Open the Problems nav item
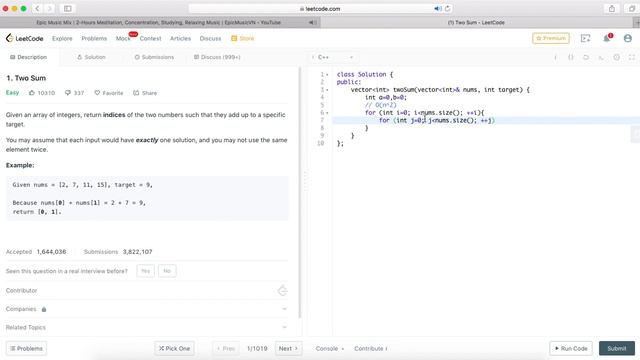Image resolution: width=640 pixels, height=360 pixels. (94, 38)
